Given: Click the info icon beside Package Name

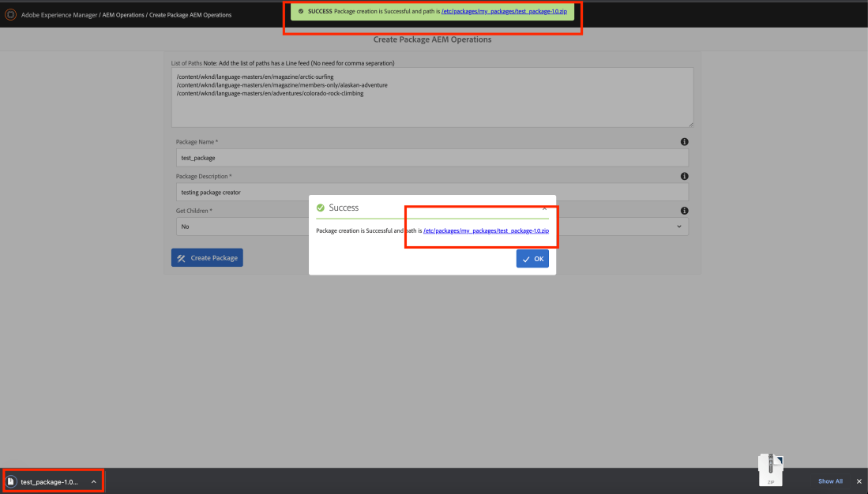Looking at the screenshot, I should pos(684,142).
